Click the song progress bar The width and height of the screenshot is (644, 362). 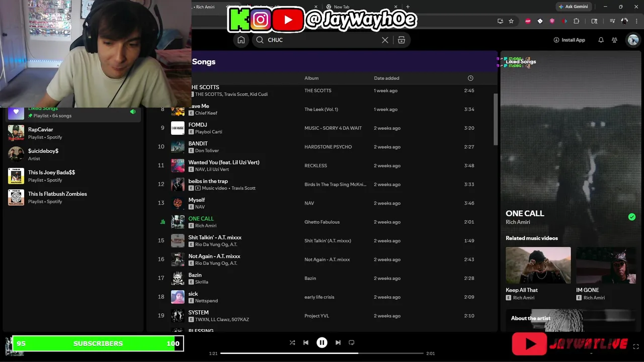[322, 353]
